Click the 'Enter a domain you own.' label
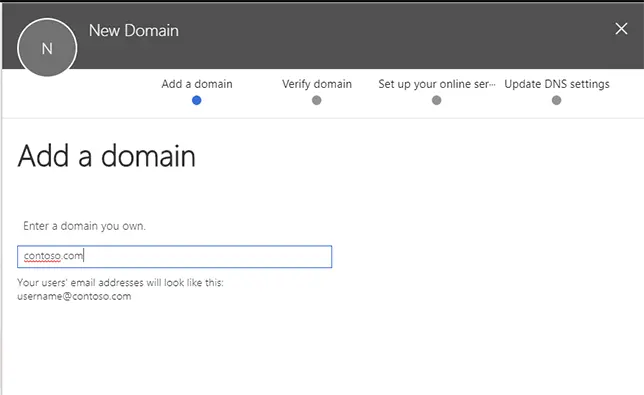 tap(84, 226)
